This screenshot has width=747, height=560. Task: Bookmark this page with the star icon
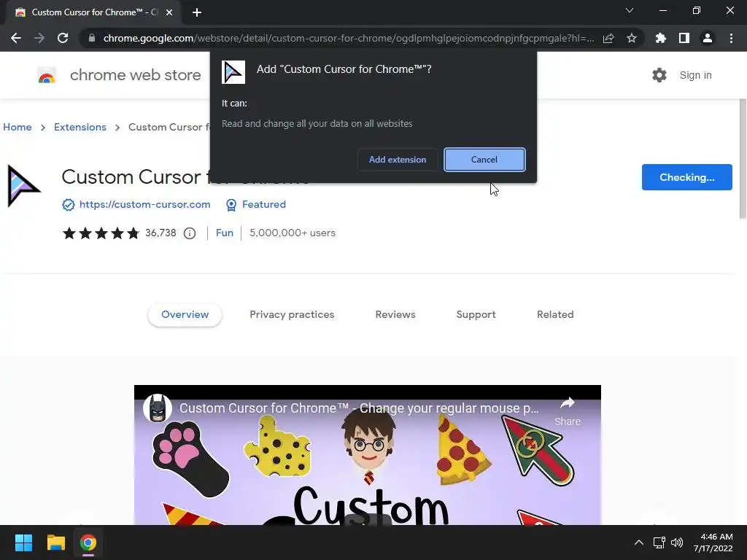coord(632,38)
